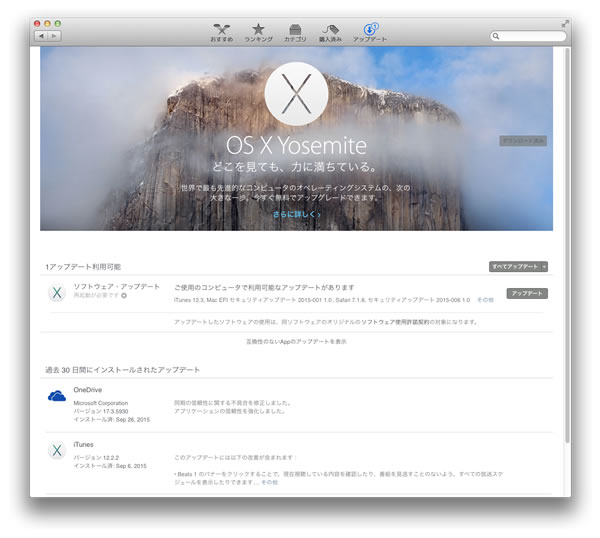This screenshot has height=538, width=600.
Task: Click the 1アップデート利用可能 heading
Action: [83, 267]
